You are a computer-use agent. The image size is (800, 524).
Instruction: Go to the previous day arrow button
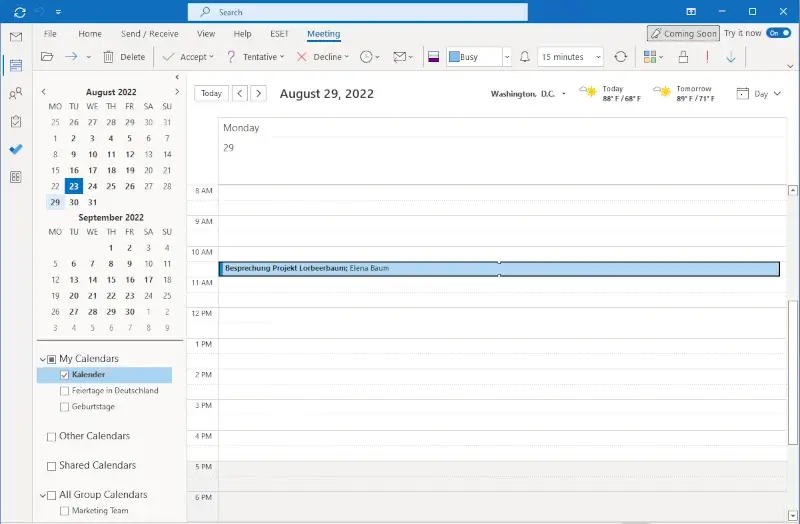pyautogui.click(x=240, y=93)
